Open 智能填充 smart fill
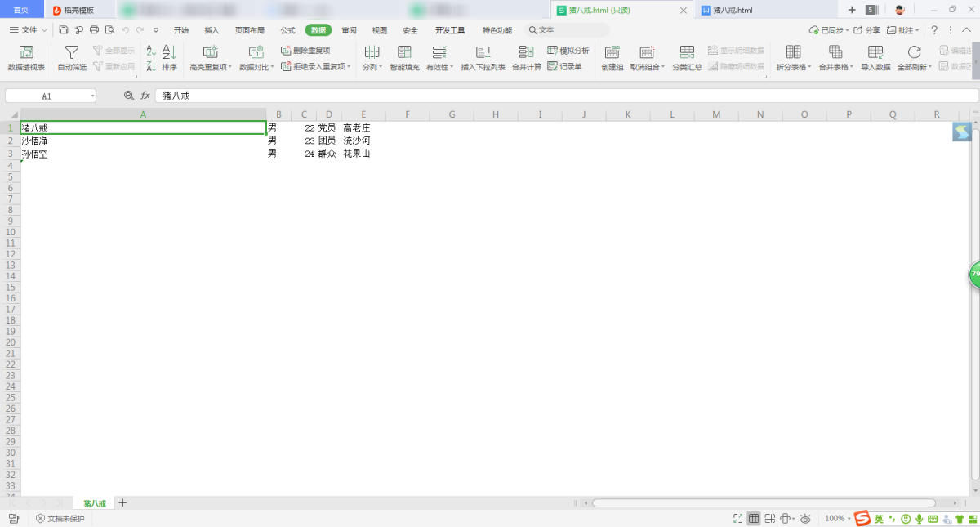 [404, 57]
